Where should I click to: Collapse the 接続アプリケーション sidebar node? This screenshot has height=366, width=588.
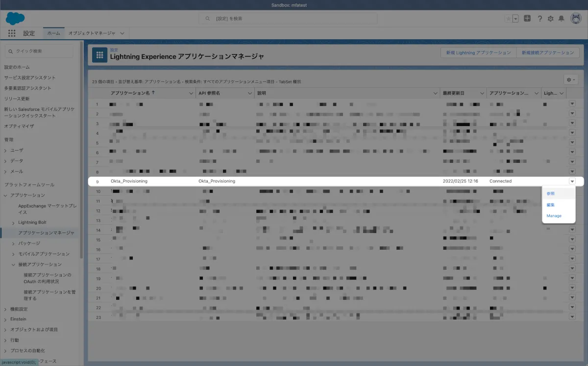(13, 264)
